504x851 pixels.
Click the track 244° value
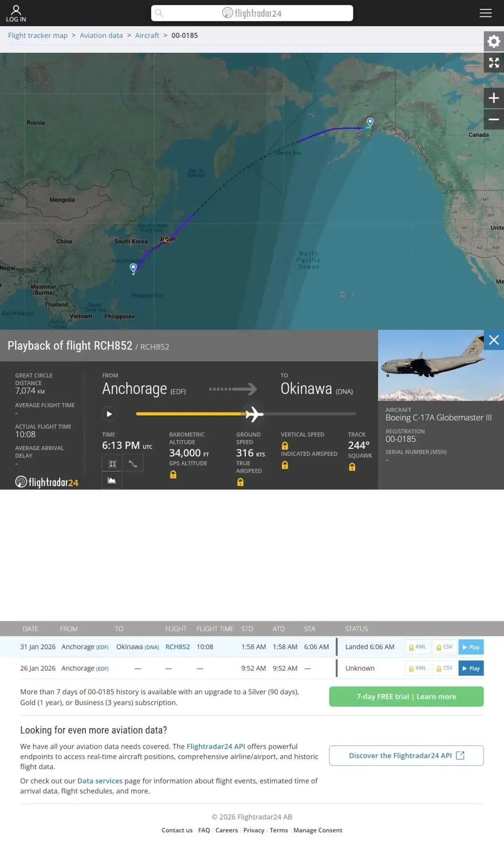359,446
